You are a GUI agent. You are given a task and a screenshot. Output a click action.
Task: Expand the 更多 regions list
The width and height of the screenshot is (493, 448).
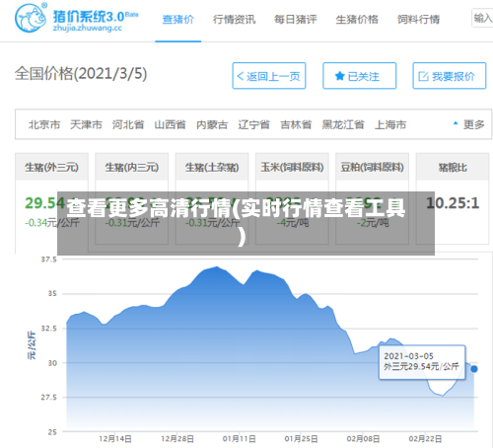tap(473, 124)
